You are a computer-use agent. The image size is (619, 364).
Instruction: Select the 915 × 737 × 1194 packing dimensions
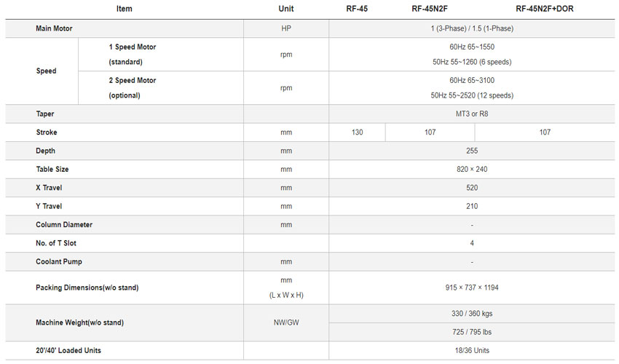(472, 288)
